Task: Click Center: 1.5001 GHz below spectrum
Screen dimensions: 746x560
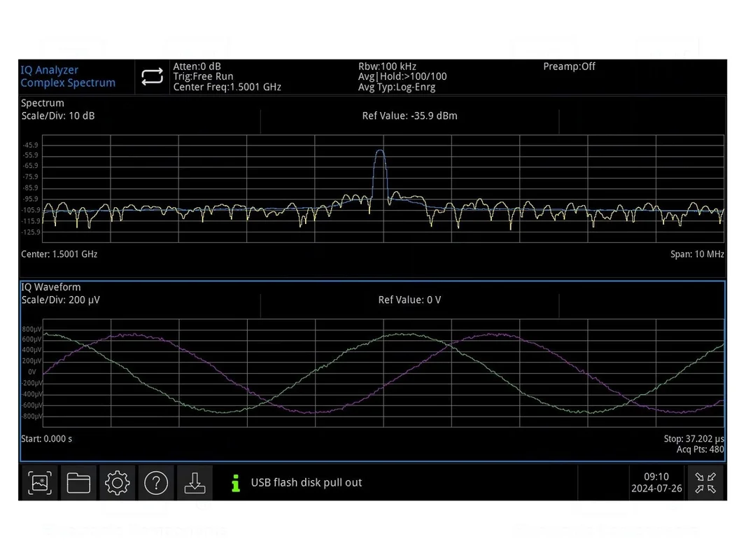Action: [x=59, y=255]
